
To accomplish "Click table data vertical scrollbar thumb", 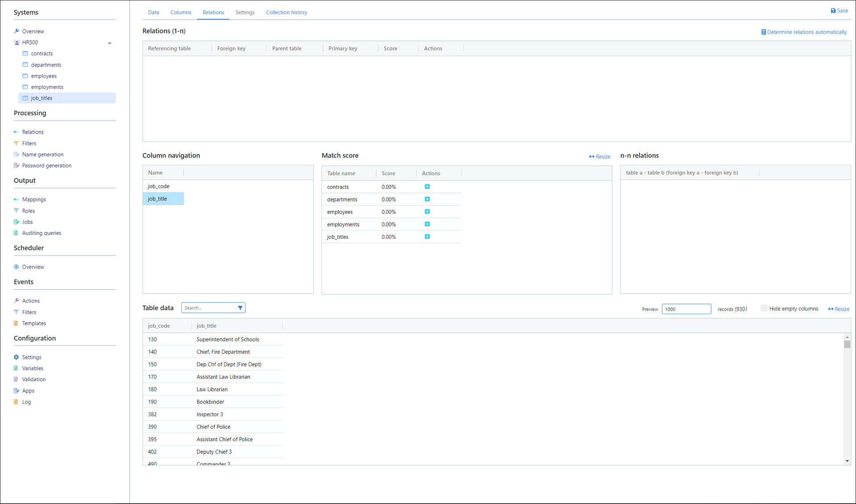I will 847,344.
